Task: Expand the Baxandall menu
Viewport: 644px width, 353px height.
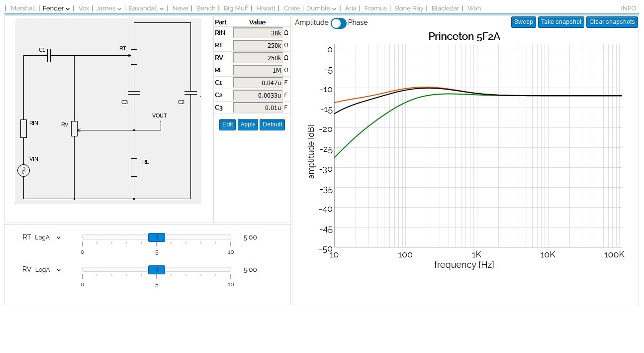Action: coord(146,8)
